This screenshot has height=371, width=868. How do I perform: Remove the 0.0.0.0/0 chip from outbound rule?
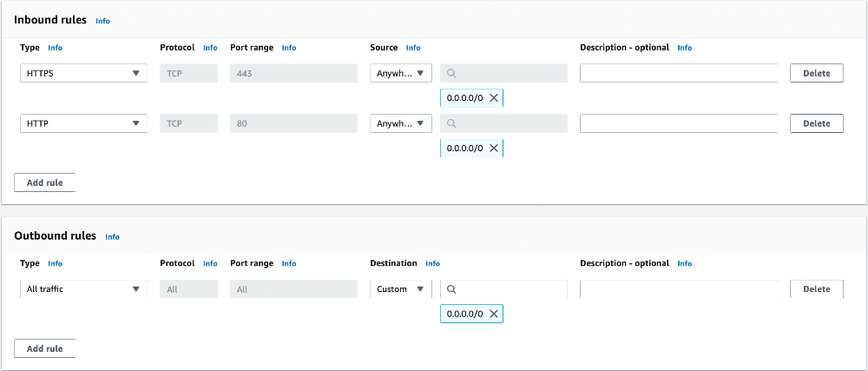tap(494, 314)
